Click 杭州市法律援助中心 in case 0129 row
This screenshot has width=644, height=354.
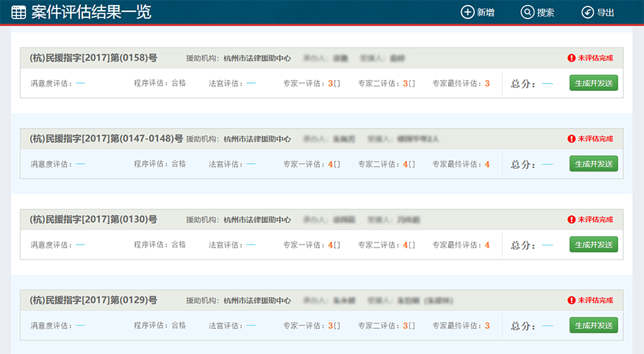257,300
